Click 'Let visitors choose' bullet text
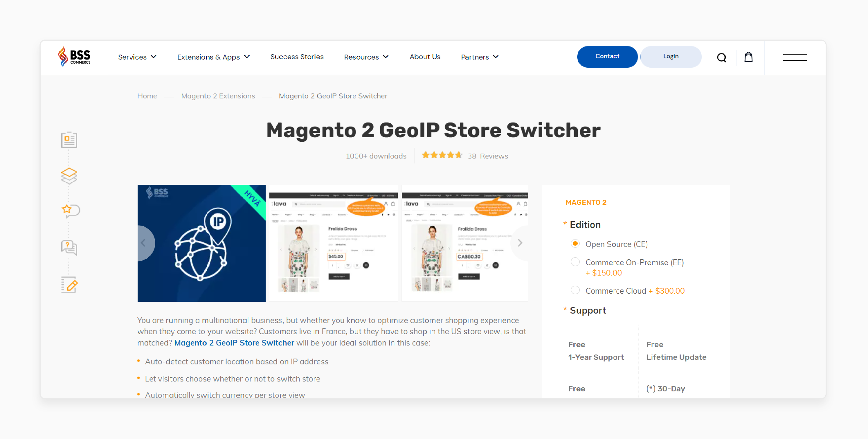868x439 pixels. tap(233, 379)
